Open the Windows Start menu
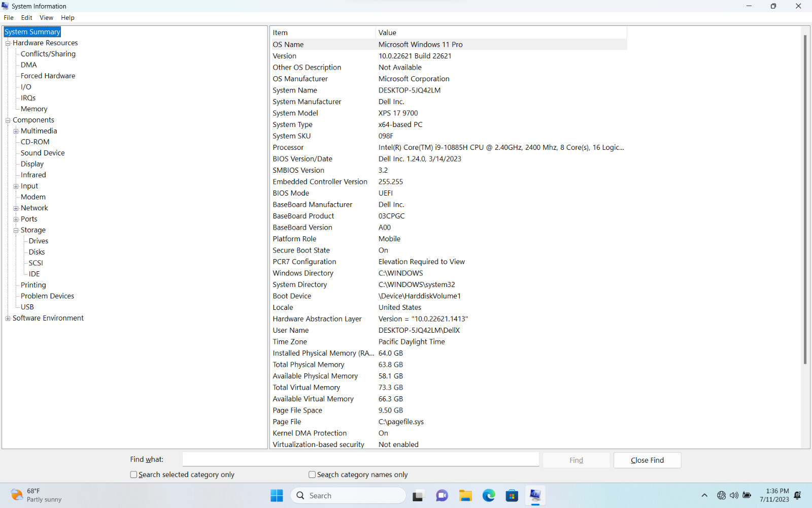 point(277,495)
